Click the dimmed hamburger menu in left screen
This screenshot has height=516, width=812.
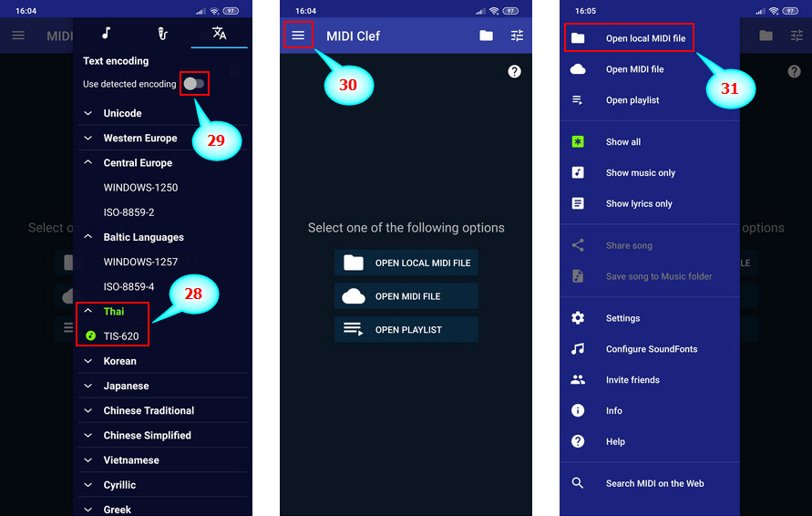click(x=18, y=36)
